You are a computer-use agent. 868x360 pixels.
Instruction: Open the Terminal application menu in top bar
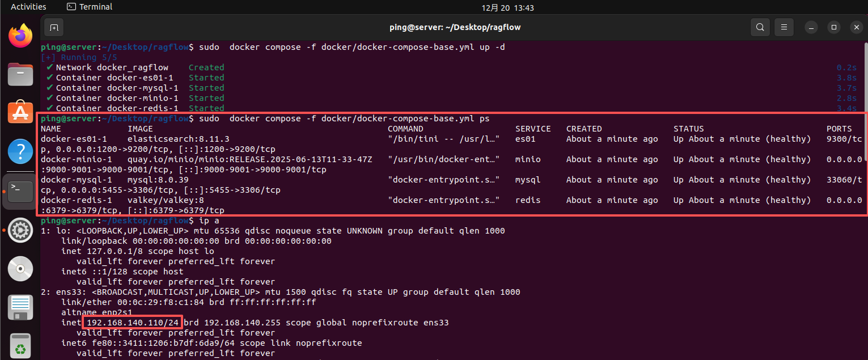88,6
